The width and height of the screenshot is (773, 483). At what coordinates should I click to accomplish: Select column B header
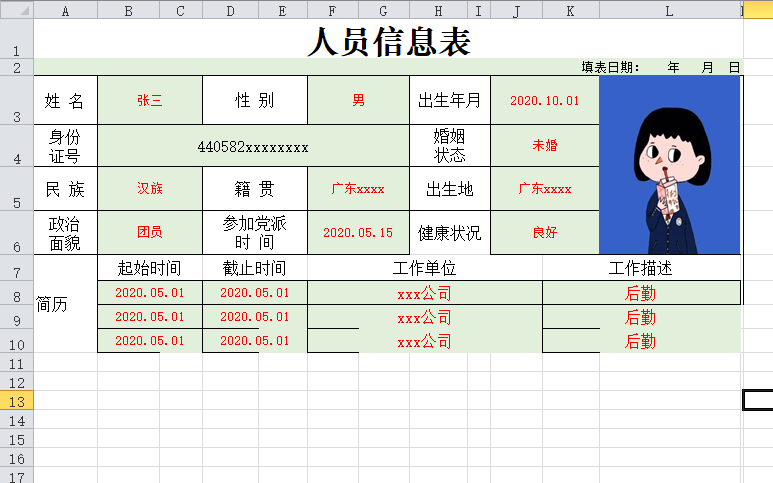coord(129,10)
